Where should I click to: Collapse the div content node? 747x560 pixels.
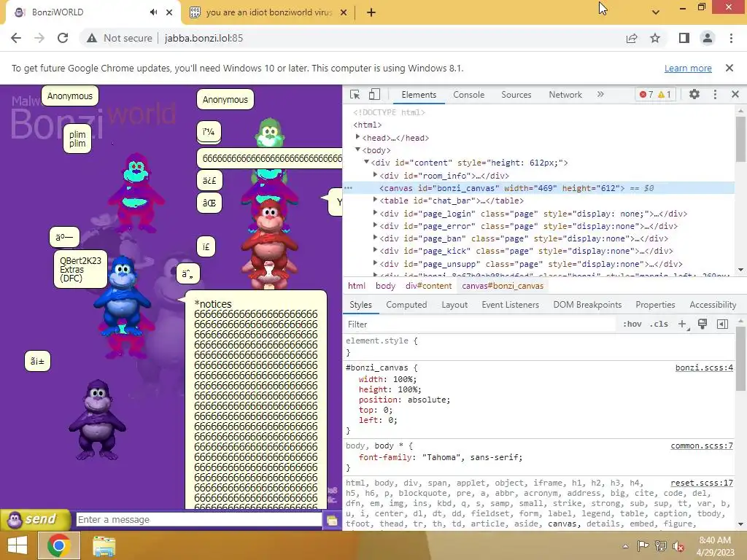(366, 162)
